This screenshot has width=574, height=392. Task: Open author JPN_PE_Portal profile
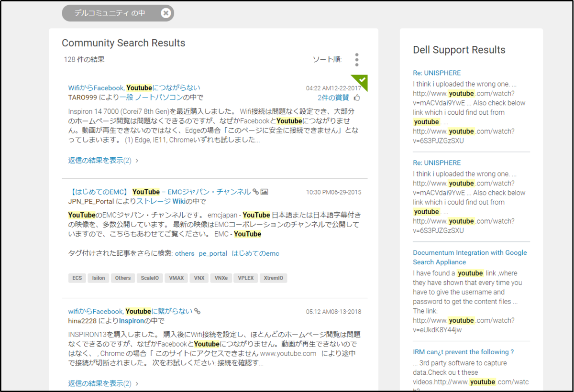(91, 201)
